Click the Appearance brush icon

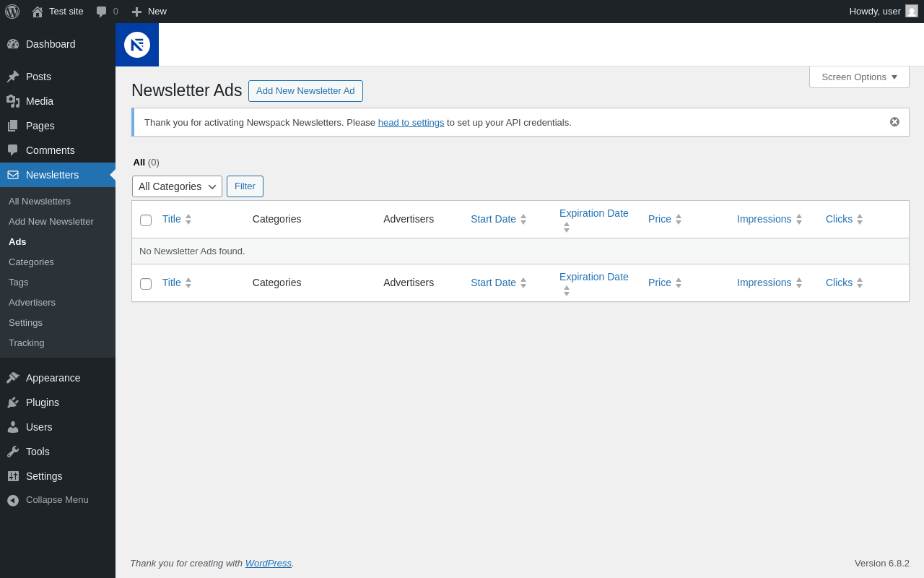click(x=13, y=378)
